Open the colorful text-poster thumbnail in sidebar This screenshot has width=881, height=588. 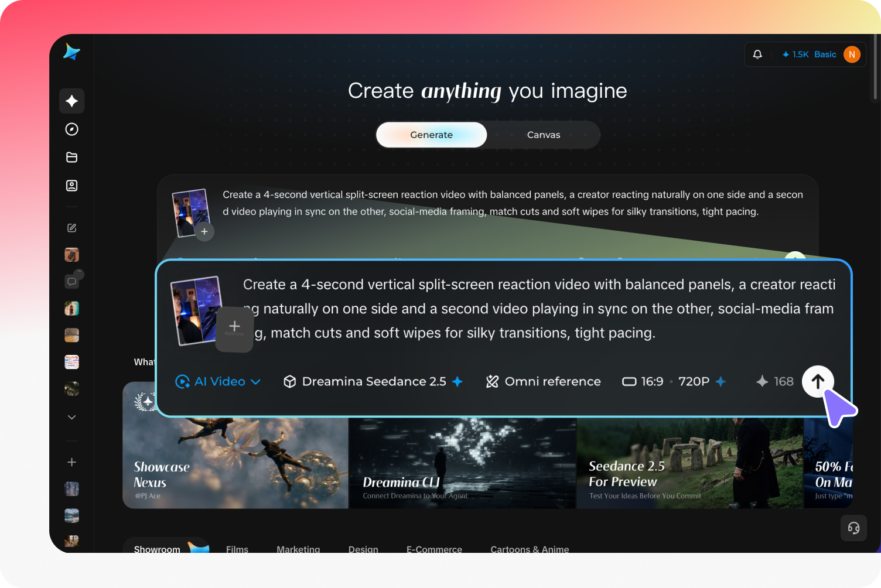pyautogui.click(x=71, y=362)
